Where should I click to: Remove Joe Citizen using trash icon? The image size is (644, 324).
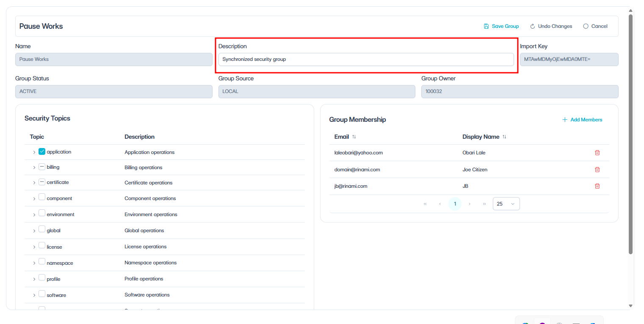[597, 170]
